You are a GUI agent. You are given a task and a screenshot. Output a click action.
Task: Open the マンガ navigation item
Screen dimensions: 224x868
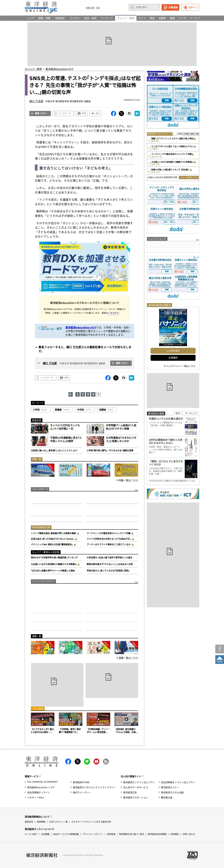tap(182, 18)
